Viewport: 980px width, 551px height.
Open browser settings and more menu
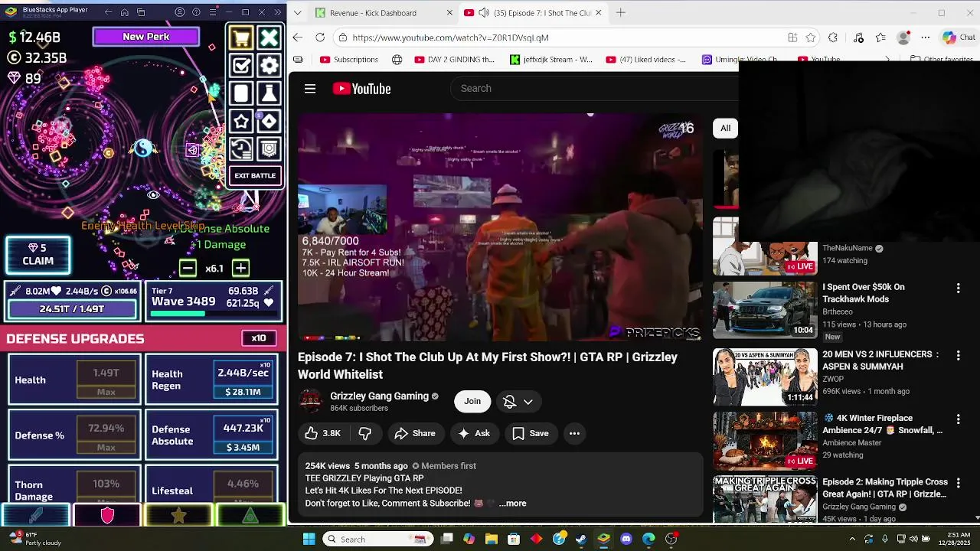[x=926, y=37]
